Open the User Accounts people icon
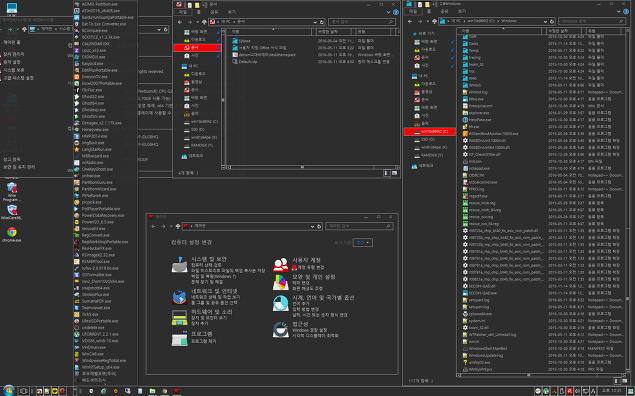The width and height of the screenshot is (635, 396). (281, 265)
